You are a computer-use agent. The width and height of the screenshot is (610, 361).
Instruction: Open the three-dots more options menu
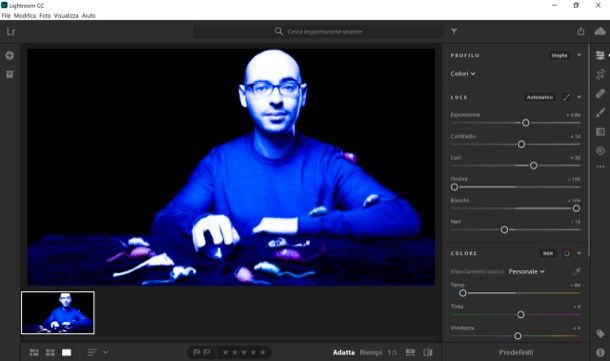[x=600, y=166]
